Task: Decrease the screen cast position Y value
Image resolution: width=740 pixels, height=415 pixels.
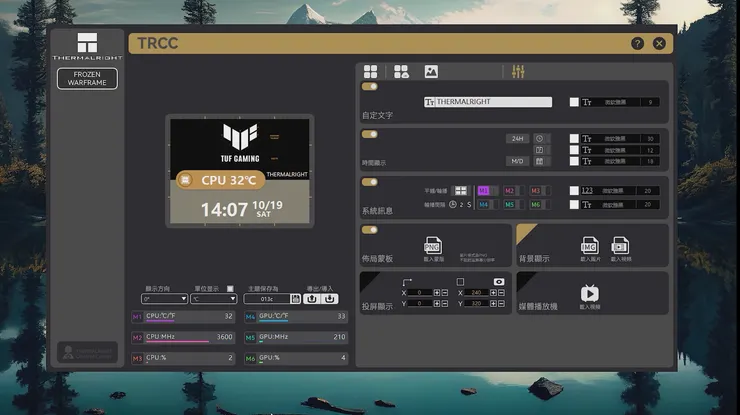Action: (445, 304)
